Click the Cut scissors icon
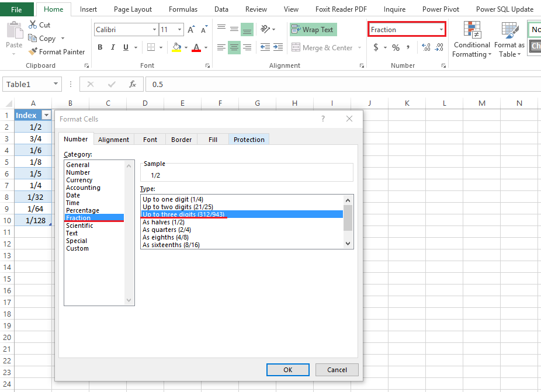The image size is (541, 392). pyautogui.click(x=33, y=25)
